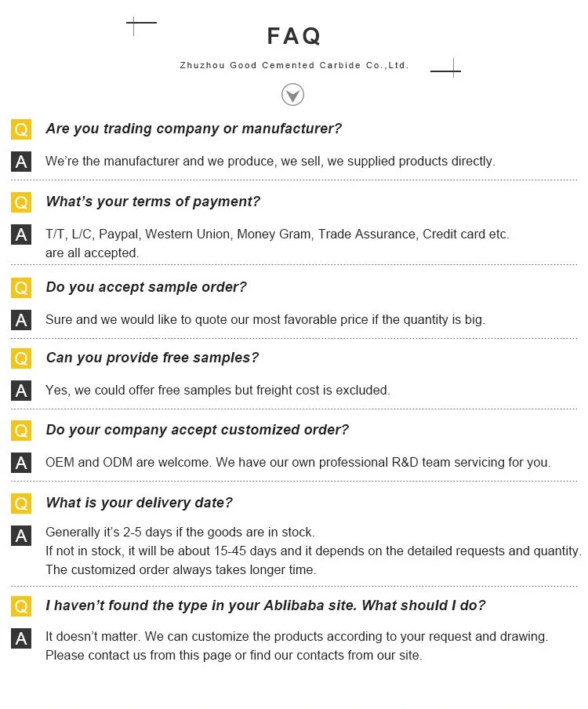Select question 'Are you trading company or manufacturer?'
Viewport: 588px width, 709px height.
coord(194,129)
